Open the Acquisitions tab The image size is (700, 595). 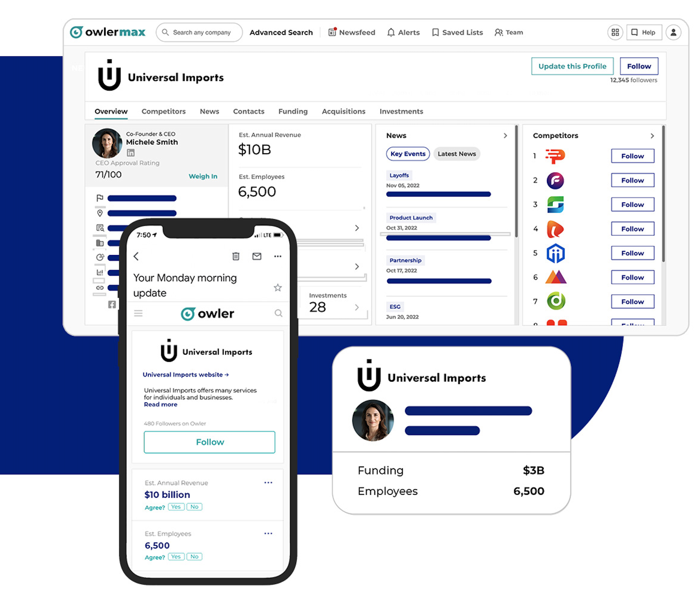[344, 111]
